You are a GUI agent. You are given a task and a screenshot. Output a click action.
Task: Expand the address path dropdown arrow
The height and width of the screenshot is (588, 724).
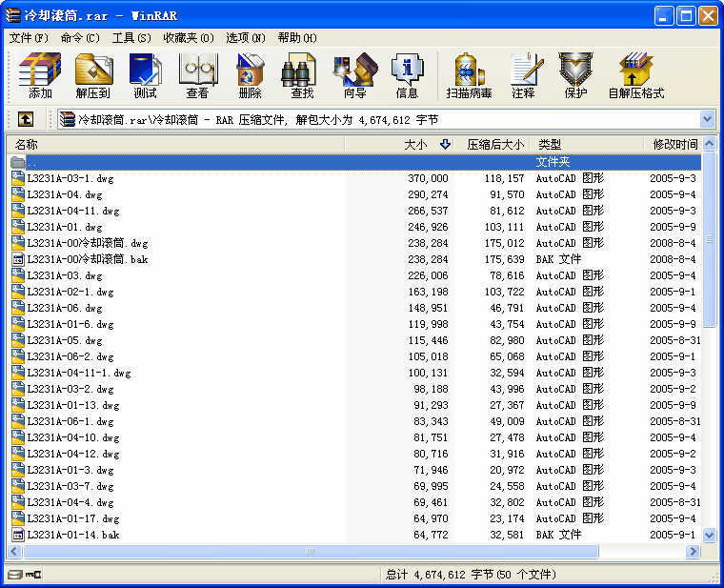click(707, 119)
